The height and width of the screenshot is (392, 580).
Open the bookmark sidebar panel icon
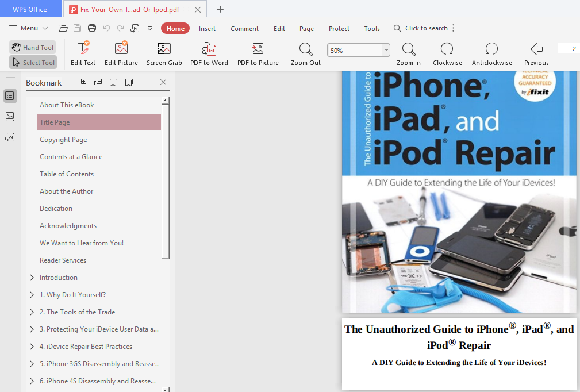(10, 96)
